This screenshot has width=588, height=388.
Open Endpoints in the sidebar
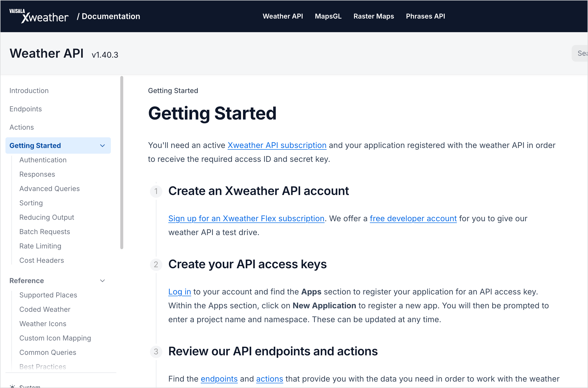pos(25,109)
